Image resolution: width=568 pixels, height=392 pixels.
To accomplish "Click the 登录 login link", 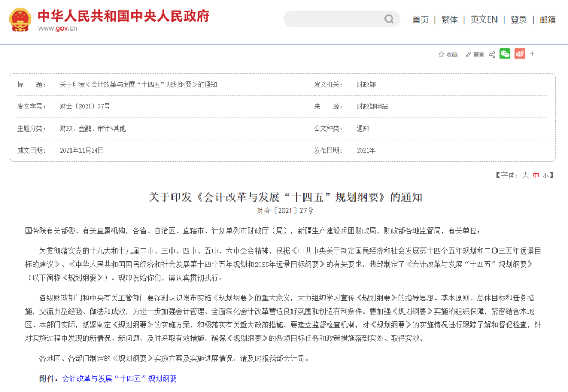I will pos(518,19).
